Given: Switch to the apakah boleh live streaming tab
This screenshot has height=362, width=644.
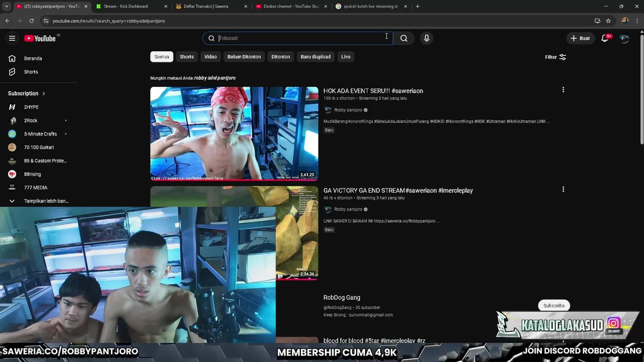Looking at the screenshot, I should point(370,7).
